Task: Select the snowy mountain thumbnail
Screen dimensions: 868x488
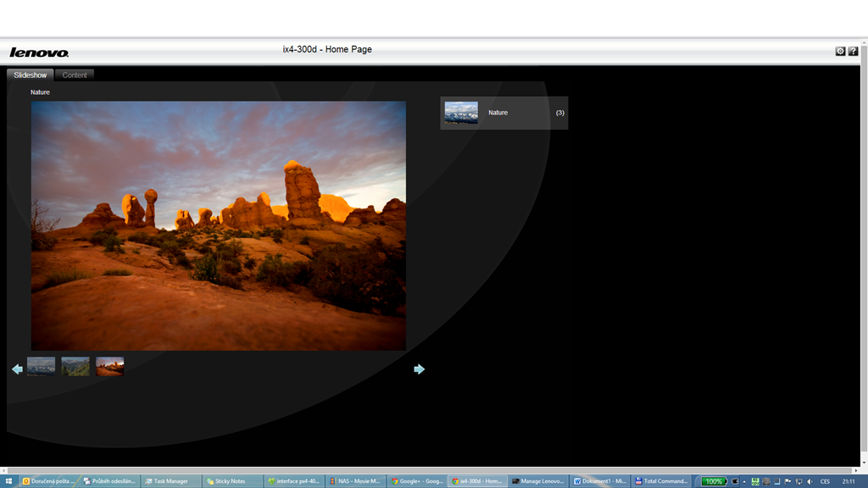Action: (41, 366)
